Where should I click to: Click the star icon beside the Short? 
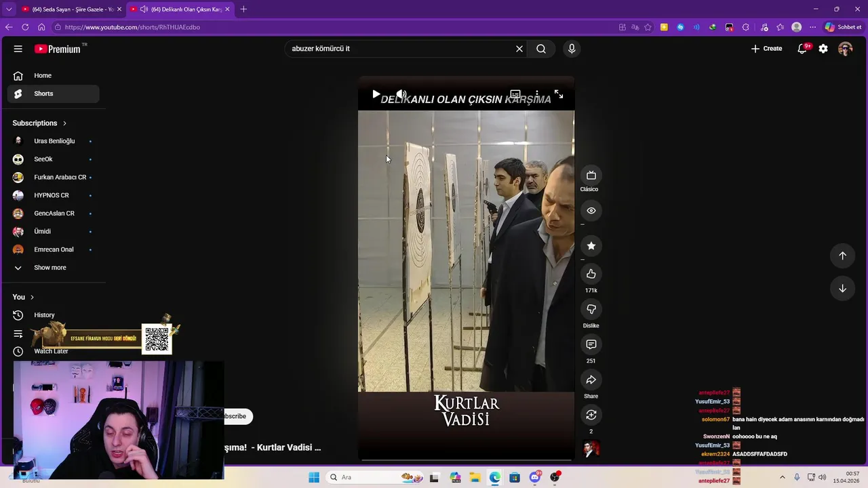pos(591,246)
